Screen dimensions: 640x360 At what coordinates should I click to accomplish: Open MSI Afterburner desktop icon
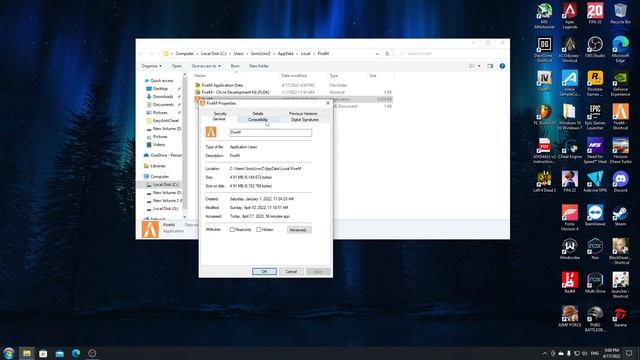click(544, 15)
